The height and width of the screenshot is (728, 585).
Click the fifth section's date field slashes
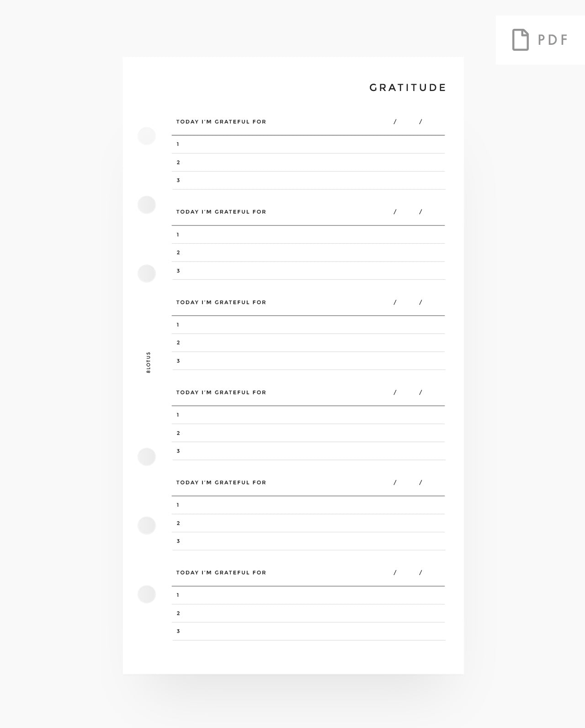click(x=408, y=482)
